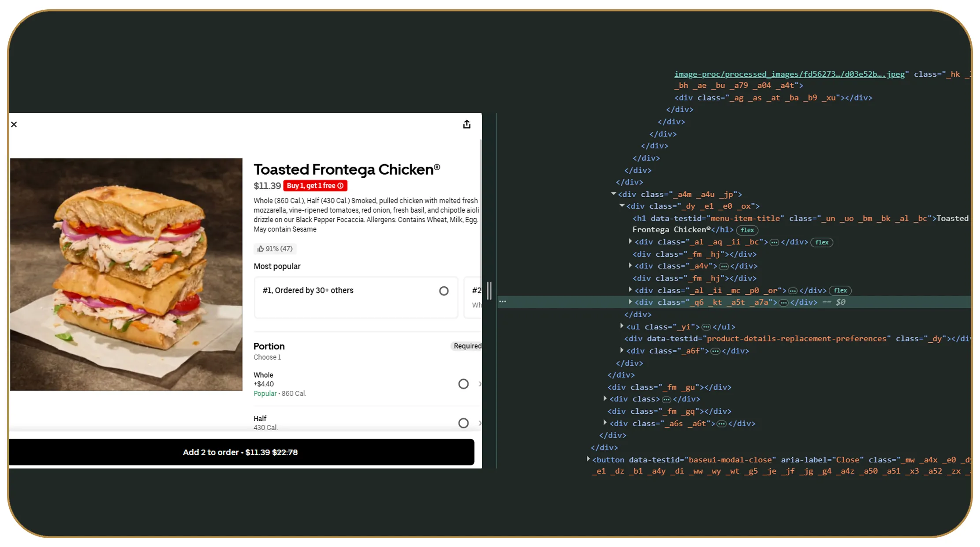Expand the selected _q6 _kt _a5t _a7a div
980x547 pixels.
click(x=630, y=302)
